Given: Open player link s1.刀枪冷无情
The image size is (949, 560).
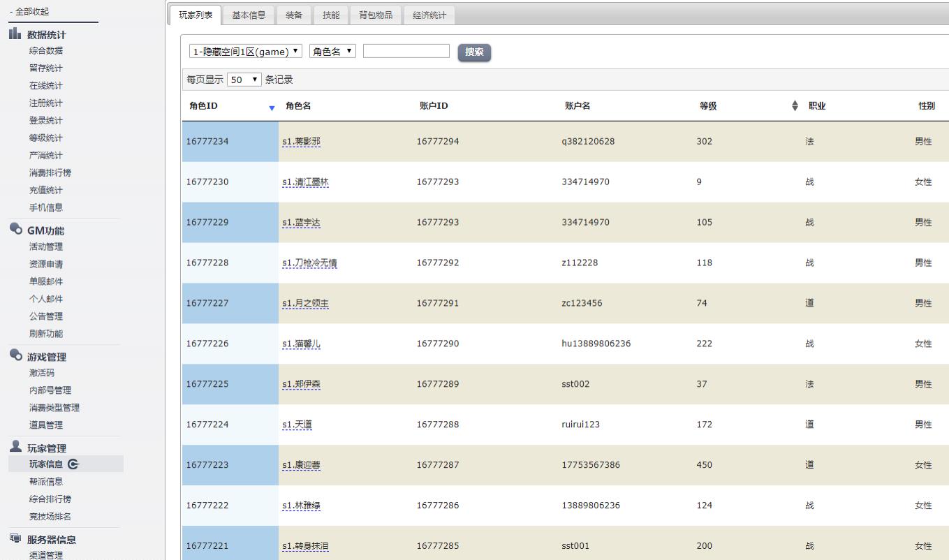Looking at the screenshot, I should pos(309,263).
